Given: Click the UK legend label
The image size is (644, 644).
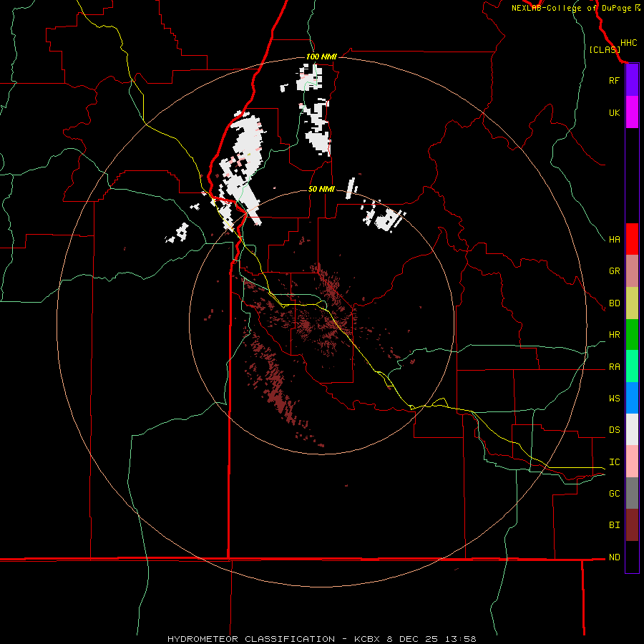Looking at the screenshot, I should click(x=614, y=112).
